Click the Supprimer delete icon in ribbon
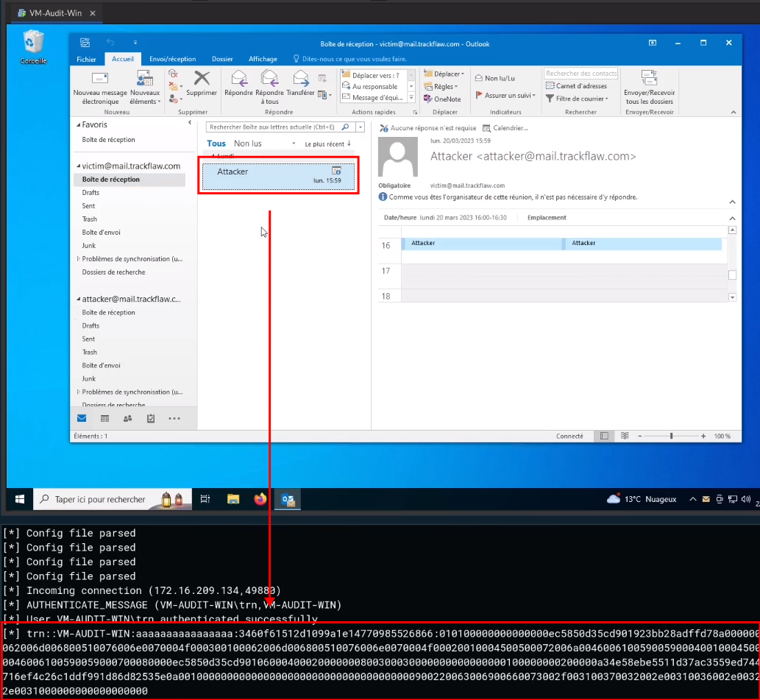760x700 pixels. click(202, 79)
